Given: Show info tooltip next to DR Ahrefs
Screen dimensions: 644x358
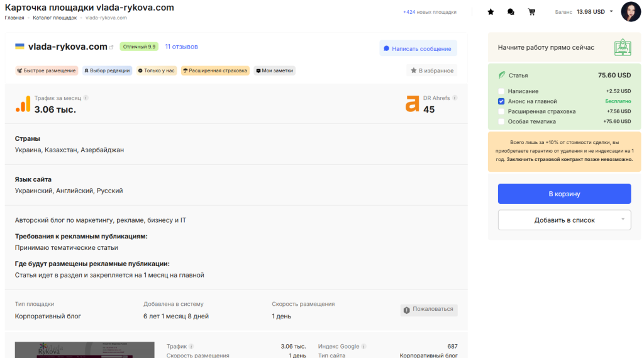Looking at the screenshot, I should (455, 98).
